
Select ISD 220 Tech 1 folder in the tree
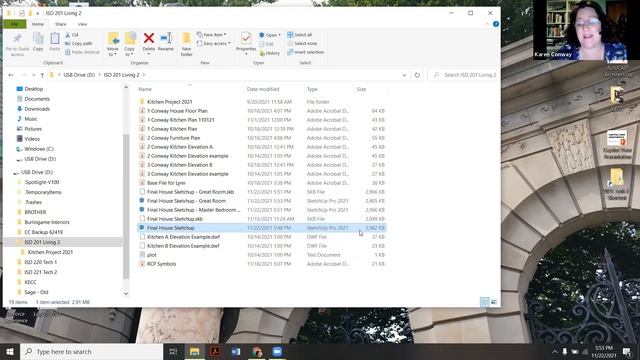pyautogui.click(x=40, y=262)
